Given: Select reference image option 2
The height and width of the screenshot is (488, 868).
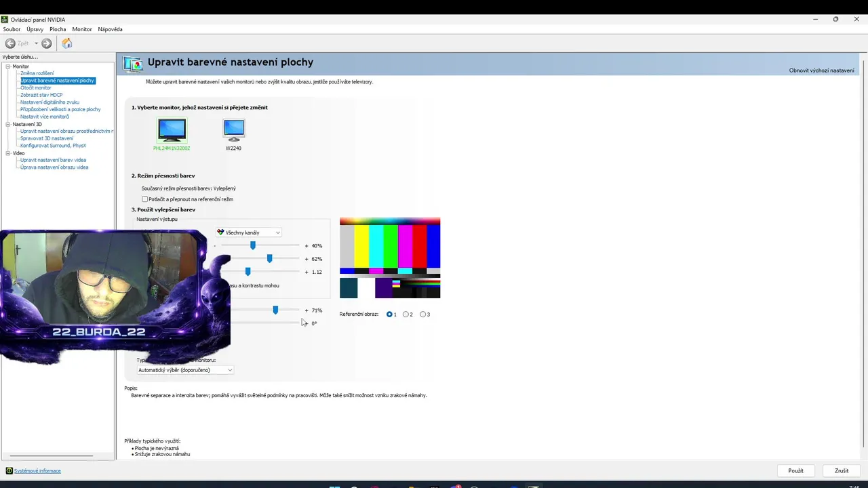Looking at the screenshot, I should (x=406, y=314).
